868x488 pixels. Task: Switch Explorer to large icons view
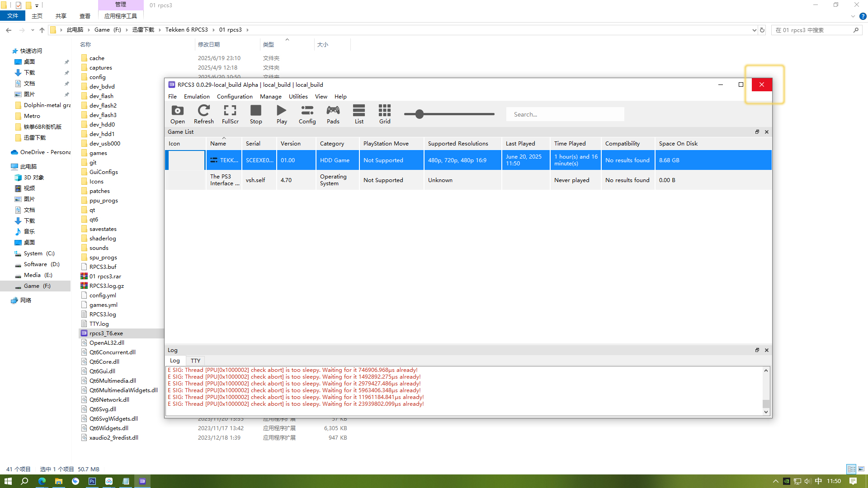pyautogui.click(x=861, y=469)
